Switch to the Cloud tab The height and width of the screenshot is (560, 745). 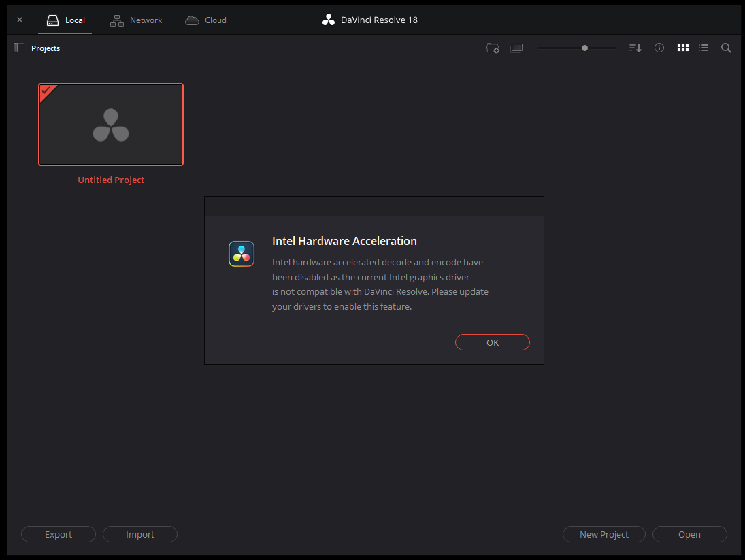[205, 20]
